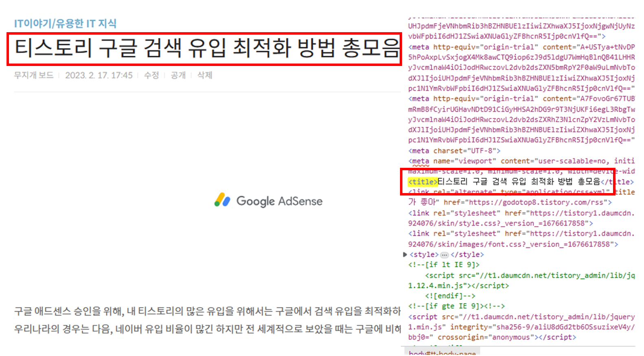The height and width of the screenshot is (356, 644).
Task: Select first link rel="stylesheet" line
Action: click(521, 213)
